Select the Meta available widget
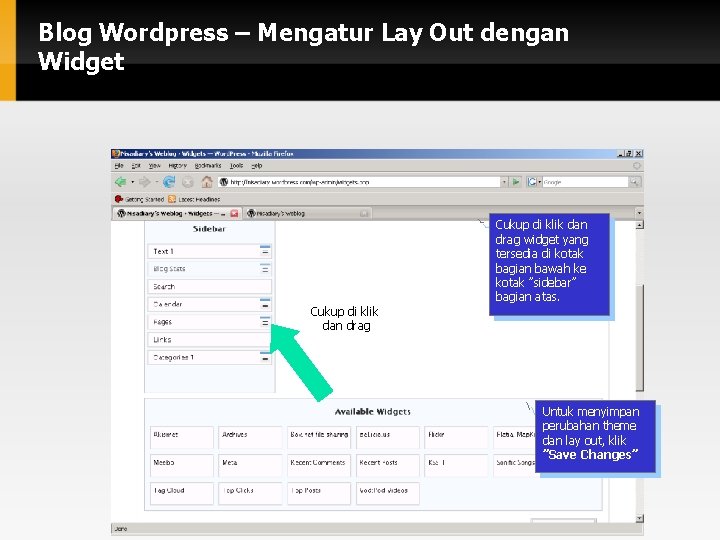The height and width of the screenshot is (540, 720). (250, 465)
